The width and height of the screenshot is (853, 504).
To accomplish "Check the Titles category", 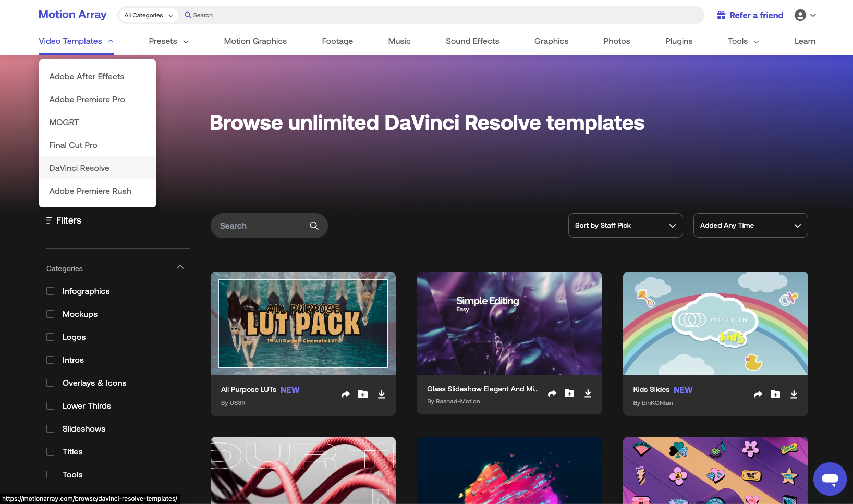I will coord(51,452).
